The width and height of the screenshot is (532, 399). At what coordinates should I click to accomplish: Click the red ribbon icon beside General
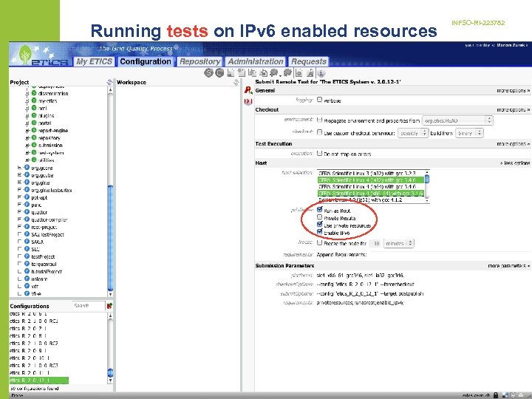tap(248, 90)
